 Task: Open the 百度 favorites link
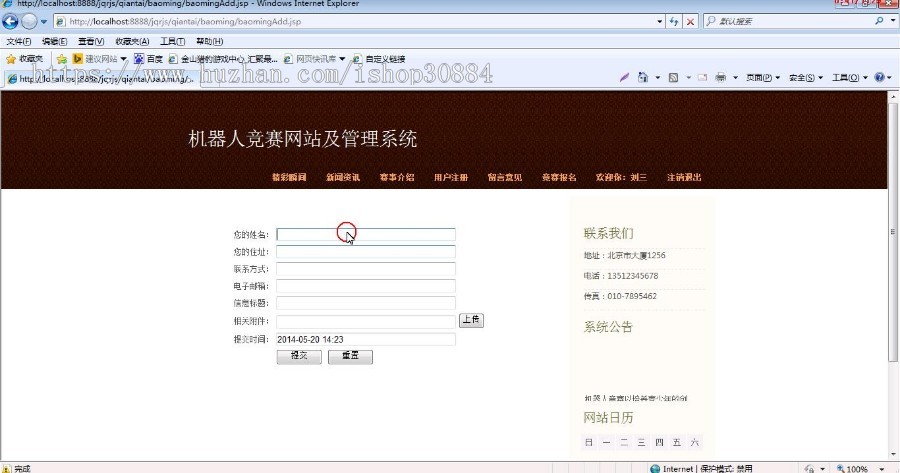click(148, 59)
